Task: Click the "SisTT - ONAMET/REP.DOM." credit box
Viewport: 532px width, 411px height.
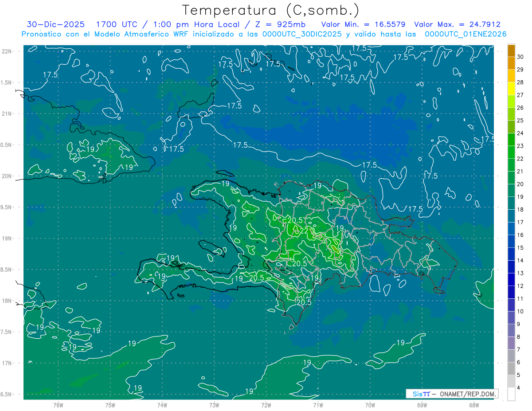Action: point(452,394)
